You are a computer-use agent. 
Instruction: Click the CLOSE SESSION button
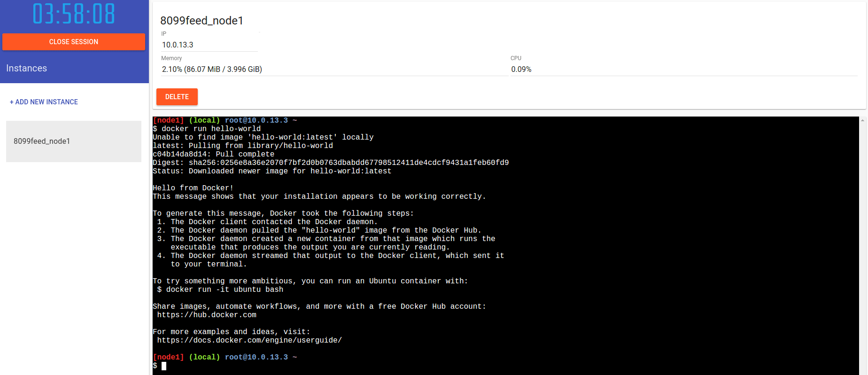click(74, 42)
